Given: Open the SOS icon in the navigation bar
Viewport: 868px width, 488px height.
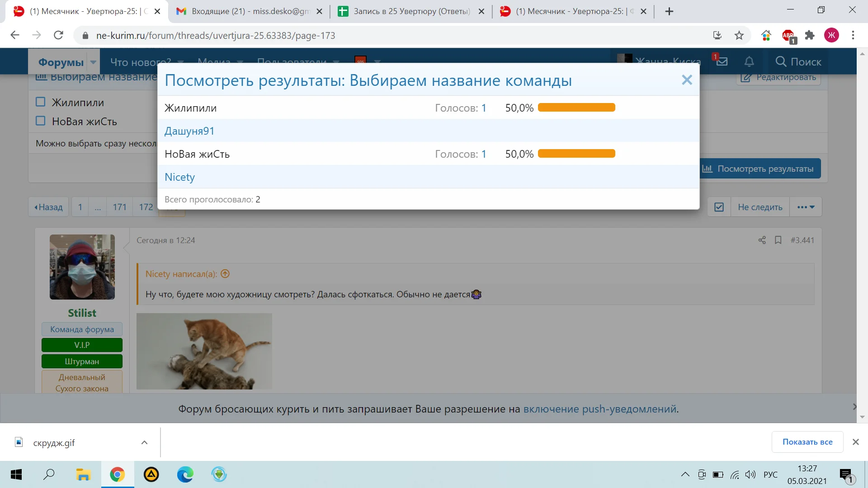Looking at the screenshot, I should click(x=360, y=60).
